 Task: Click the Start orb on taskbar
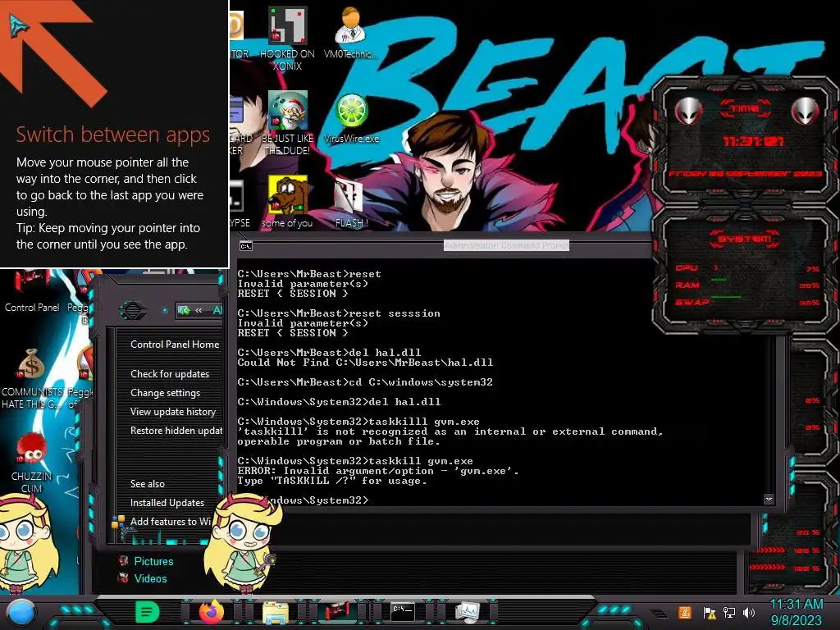pyautogui.click(x=21, y=612)
